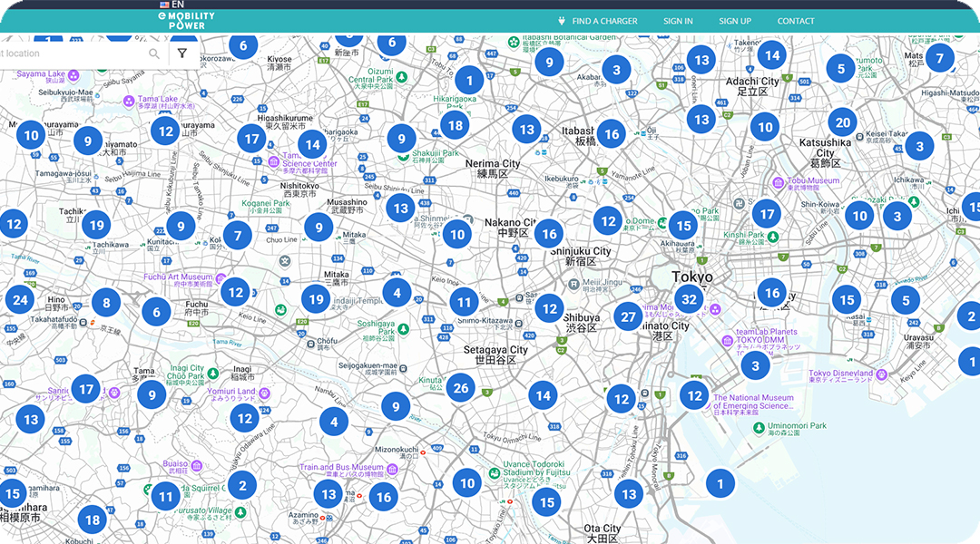
Task: Click the Sign Up link
Action: [x=735, y=21]
